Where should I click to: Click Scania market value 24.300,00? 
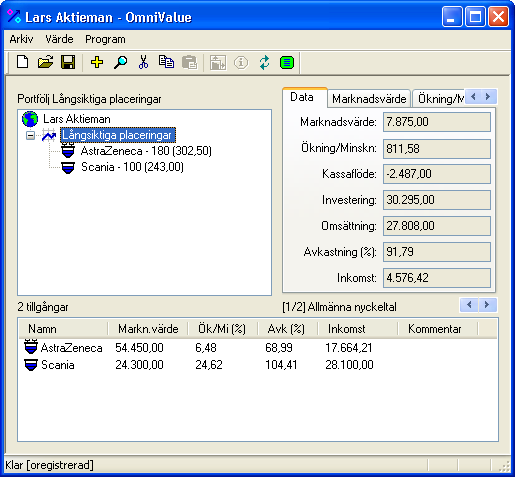coord(139,365)
